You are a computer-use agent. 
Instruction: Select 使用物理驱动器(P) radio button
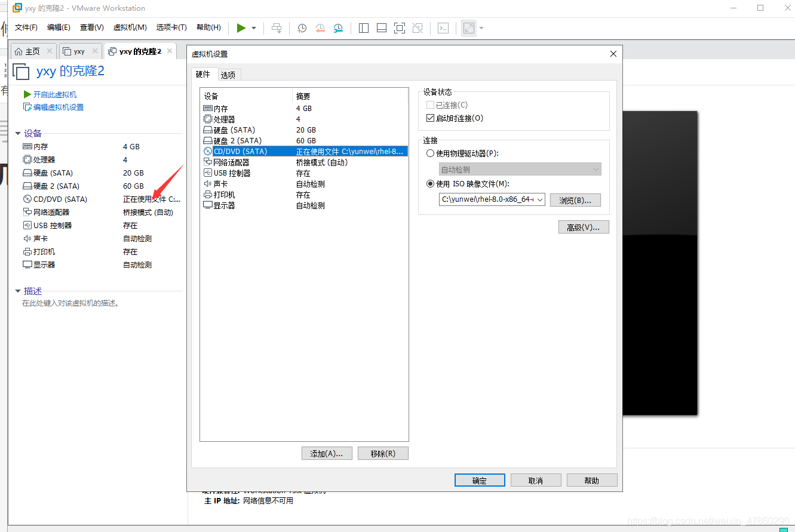coord(431,153)
